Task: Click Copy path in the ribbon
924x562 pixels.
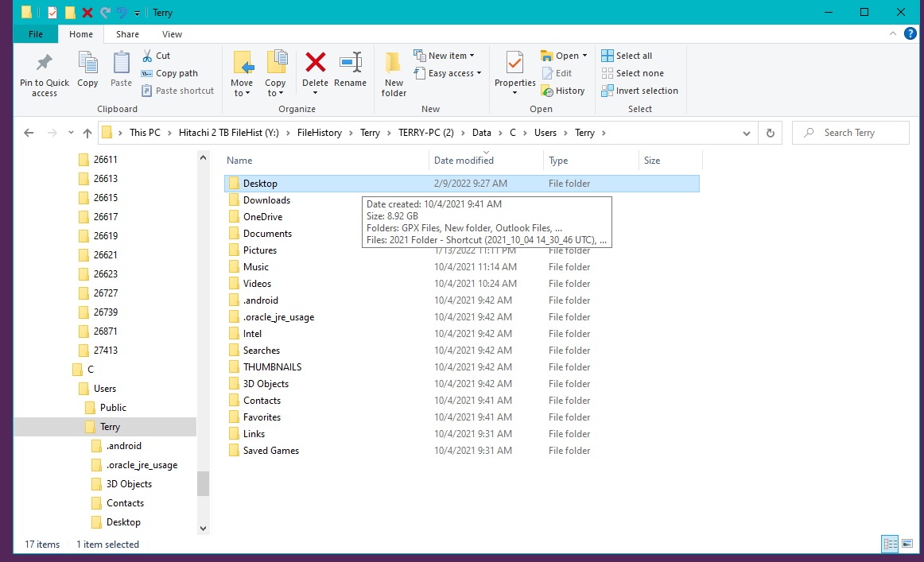Action: [x=169, y=73]
